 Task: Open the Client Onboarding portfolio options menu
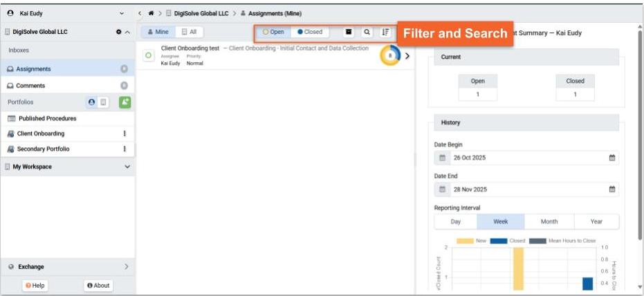125,133
